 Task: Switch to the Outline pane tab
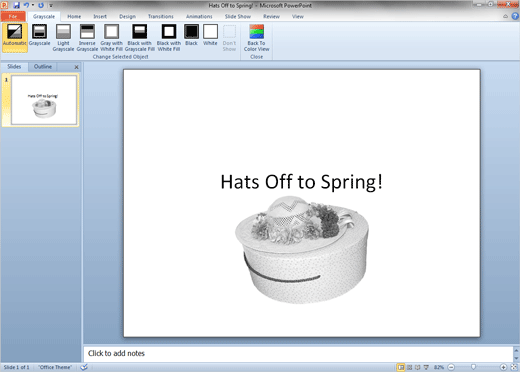click(43, 67)
